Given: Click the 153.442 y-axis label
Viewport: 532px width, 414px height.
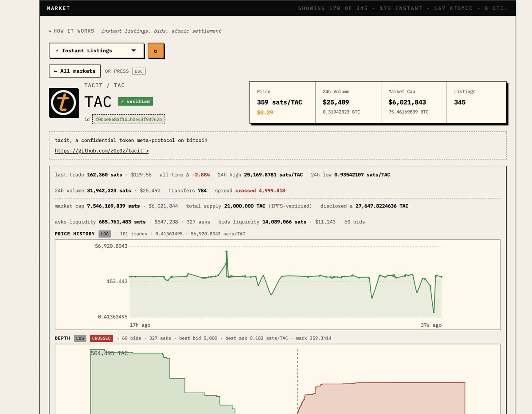Looking at the screenshot, I should [x=117, y=281].
